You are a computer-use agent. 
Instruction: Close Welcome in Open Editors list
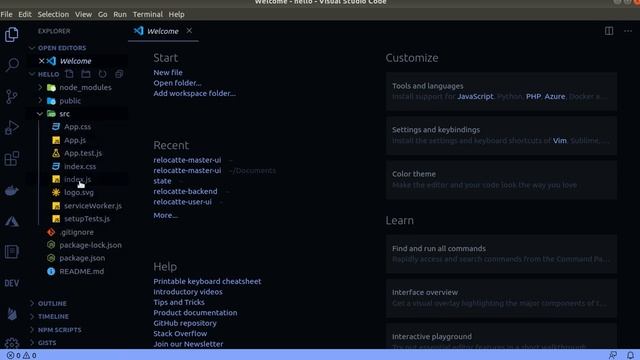pyautogui.click(x=41, y=61)
